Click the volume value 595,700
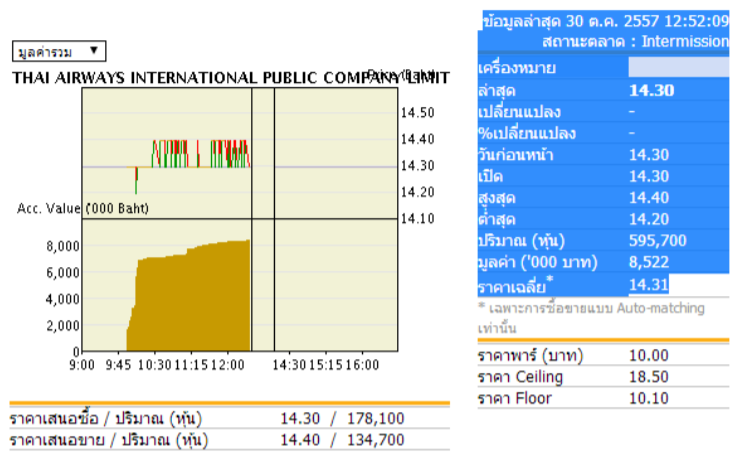The width and height of the screenshot is (747, 467). 657,240
